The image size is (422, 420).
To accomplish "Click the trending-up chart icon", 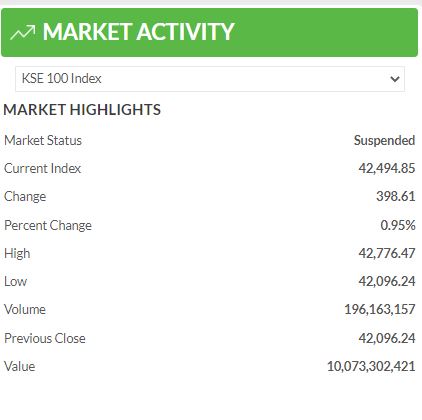I will (22, 32).
